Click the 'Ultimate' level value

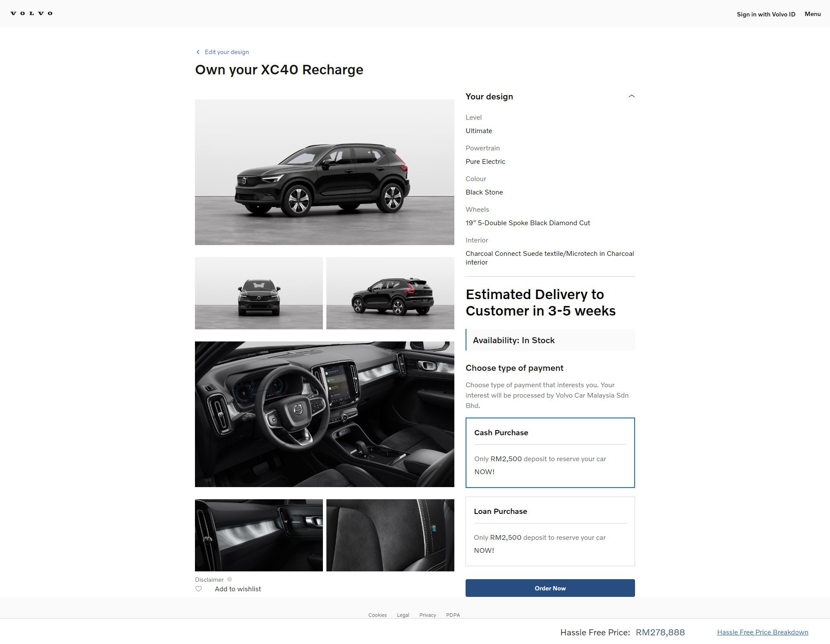[479, 131]
